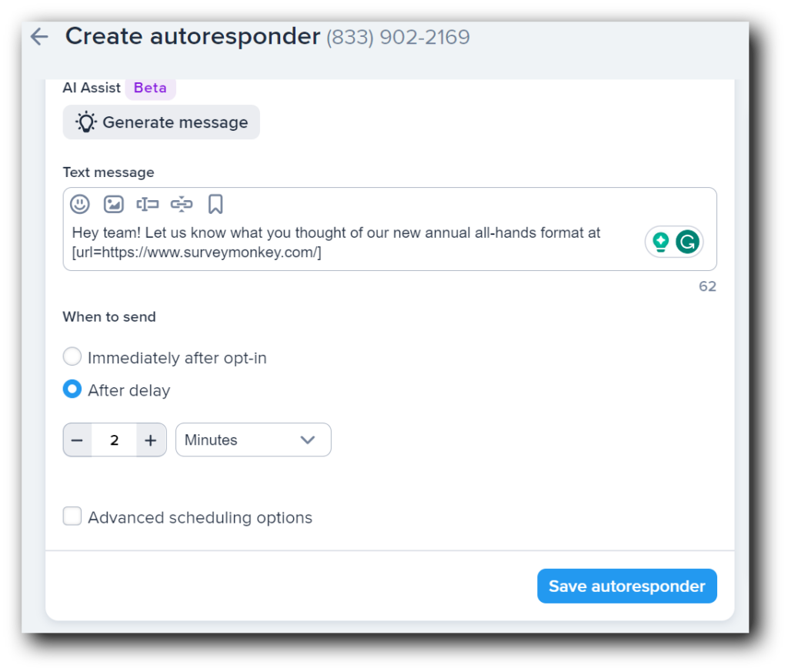Click into the delay value field showing 2
Screen dimensions: 788x672
[x=114, y=440]
